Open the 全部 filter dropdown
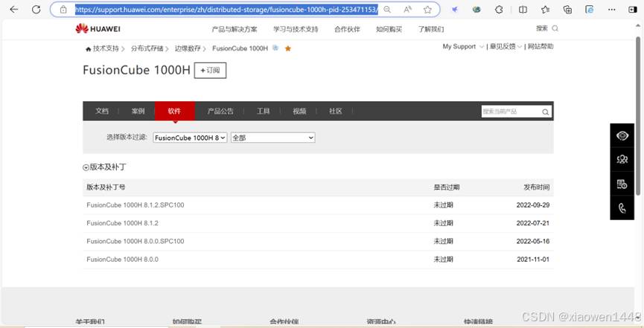The width and height of the screenshot is (644, 328). [x=272, y=138]
